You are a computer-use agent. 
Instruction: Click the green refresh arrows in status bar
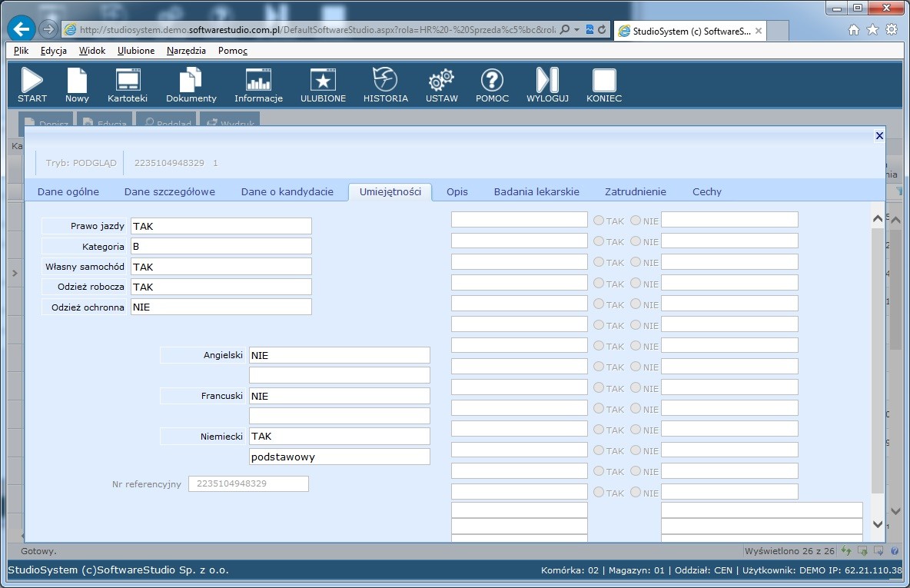click(x=846, y=551)
